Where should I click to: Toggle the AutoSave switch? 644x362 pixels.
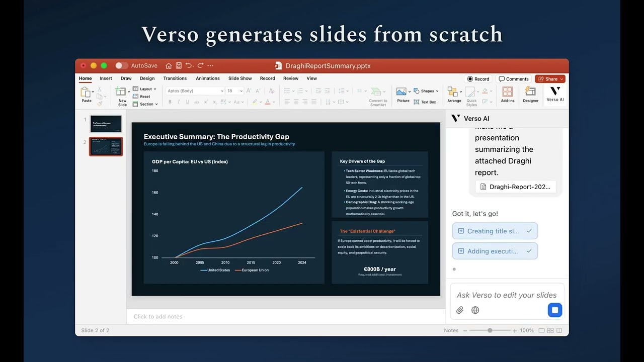[121, 65]
